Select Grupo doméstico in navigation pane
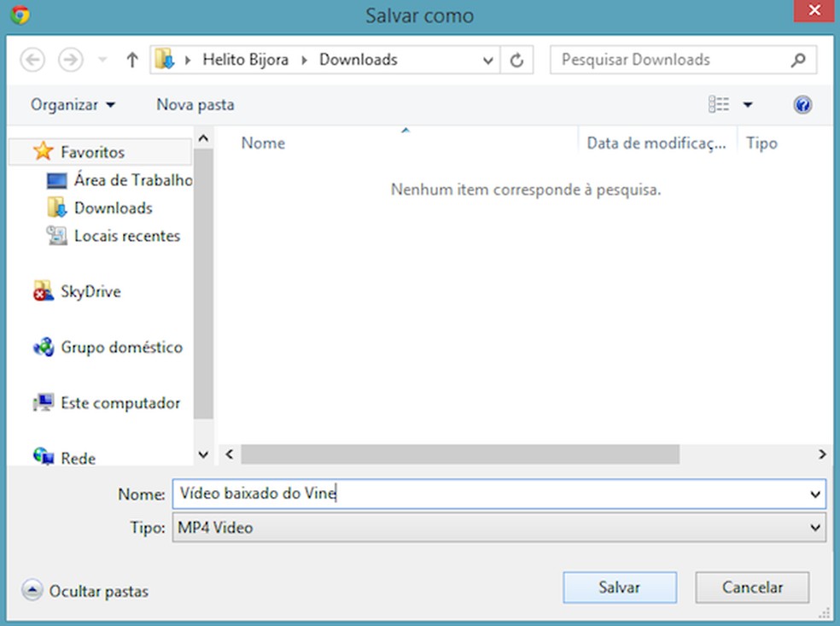Image resolution: width=840 pixels, height=626 pixels. point(121,348)
